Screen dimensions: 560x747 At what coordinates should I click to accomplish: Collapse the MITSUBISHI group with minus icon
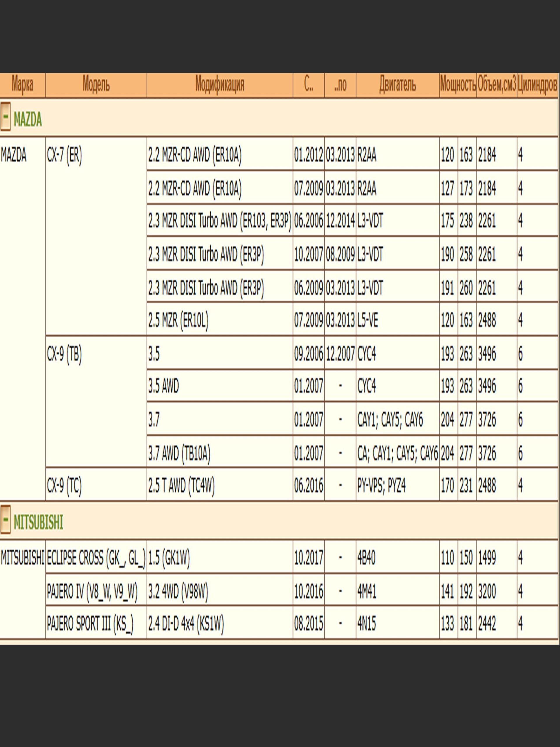[6, 519]
